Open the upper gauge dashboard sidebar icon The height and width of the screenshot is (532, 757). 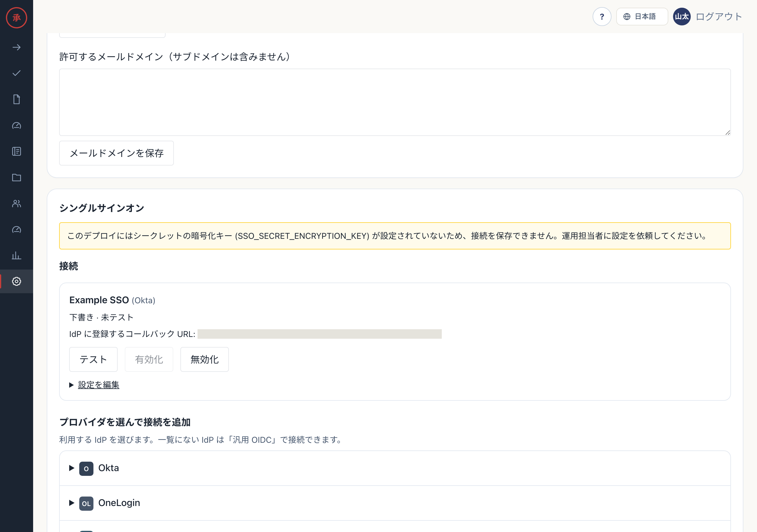pyautogui.click(x=17, y=126)
